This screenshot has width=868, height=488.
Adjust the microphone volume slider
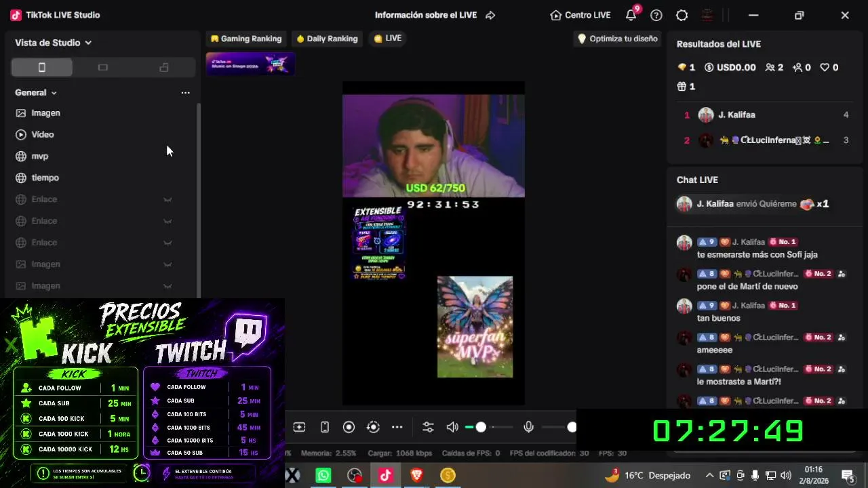560,427
